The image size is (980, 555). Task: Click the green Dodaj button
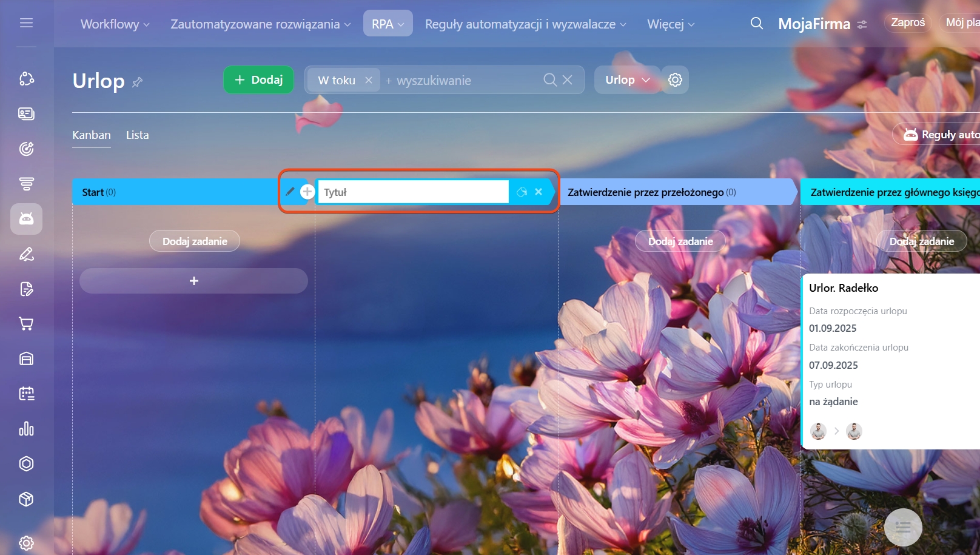click(x=259, y=79)
